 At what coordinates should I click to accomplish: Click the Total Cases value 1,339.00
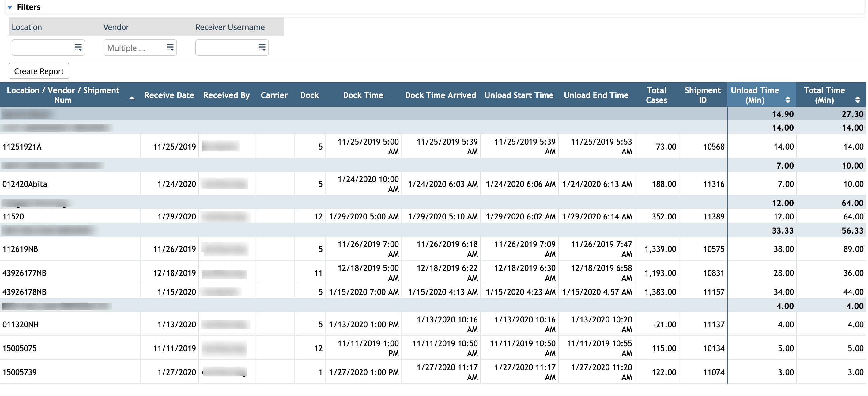(x=661, y=249)
